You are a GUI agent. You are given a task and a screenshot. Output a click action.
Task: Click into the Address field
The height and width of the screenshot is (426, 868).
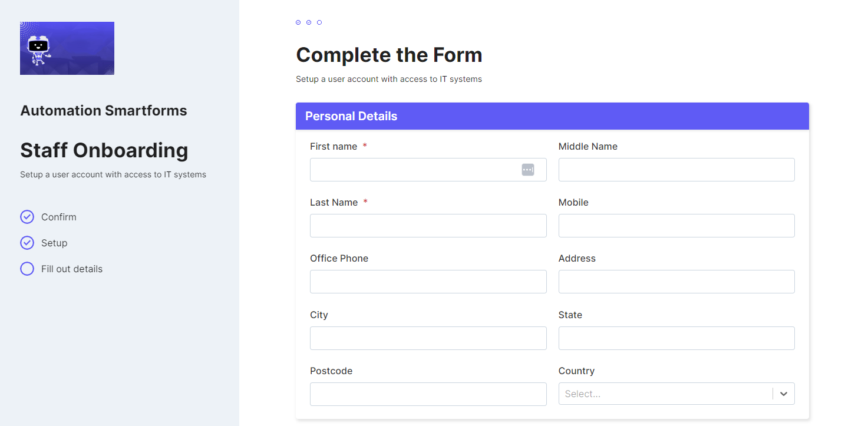(x=676, y=282)
